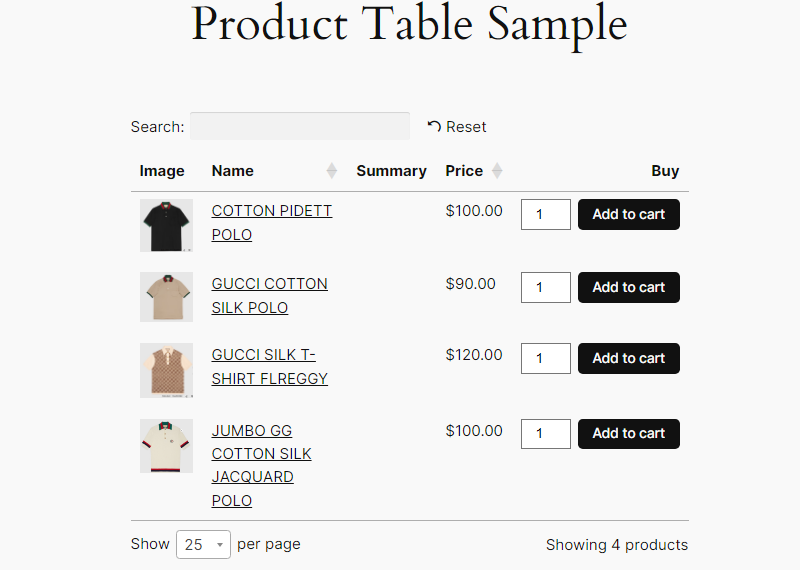The width and height of the screenshot is (800, 570).
Task: Add Gucci Cotton Silk Polo to cart
Action: [629, 287]
